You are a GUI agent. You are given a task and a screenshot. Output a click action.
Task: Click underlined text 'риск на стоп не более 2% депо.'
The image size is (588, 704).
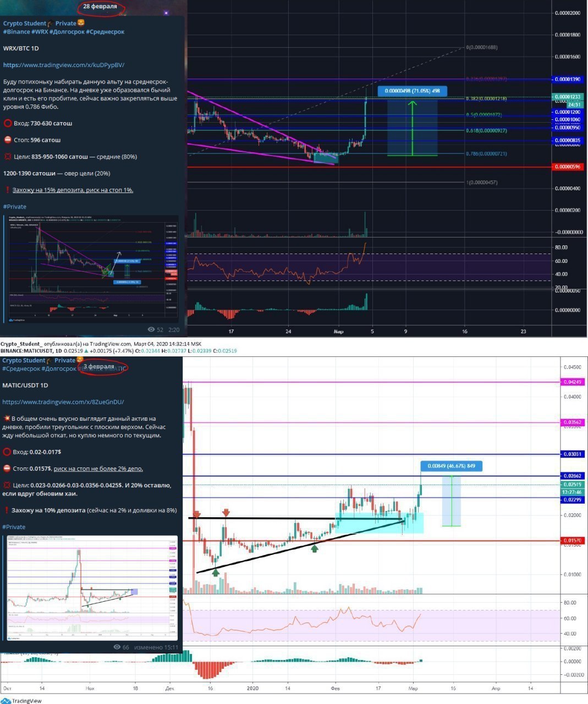pyautogui.click(x=98, y=469)
